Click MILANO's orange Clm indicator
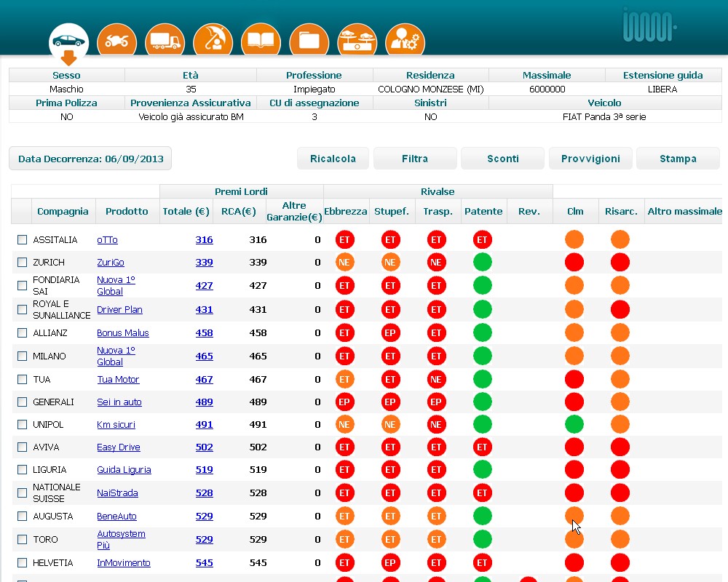The width and height of the screenshot is (728, 582). tap(574, 356)
